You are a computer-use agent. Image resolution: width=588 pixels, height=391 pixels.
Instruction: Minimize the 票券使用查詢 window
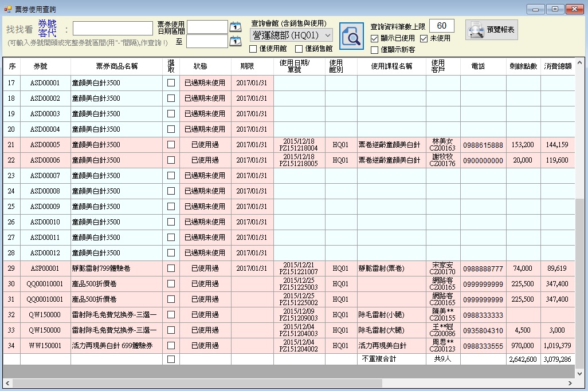click(x=536, y=9)
